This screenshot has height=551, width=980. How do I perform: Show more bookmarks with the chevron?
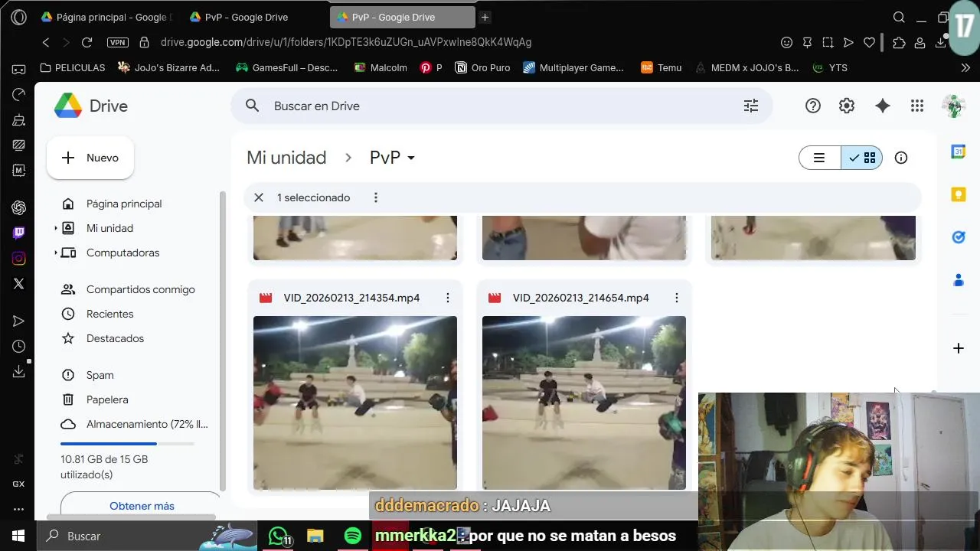click(x=965, y=67)
